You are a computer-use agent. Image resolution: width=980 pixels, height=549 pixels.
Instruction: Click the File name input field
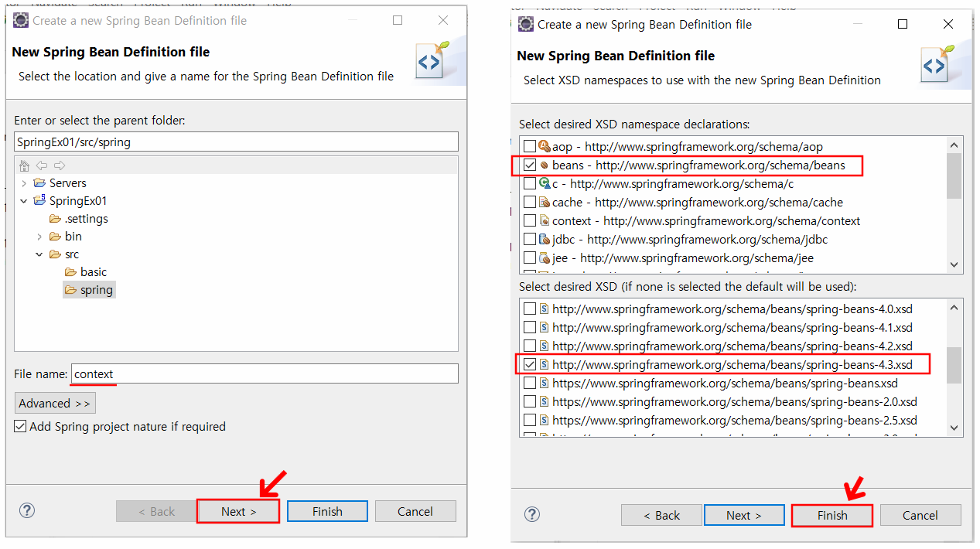pyautogui.click(x=265, y=374)
